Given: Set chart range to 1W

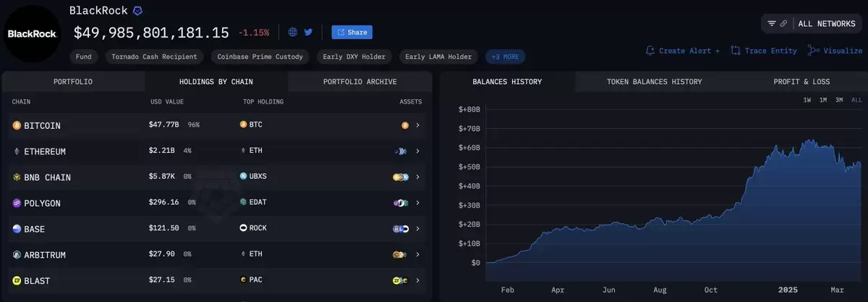Looking at the screenshot, I should [807, 100].
